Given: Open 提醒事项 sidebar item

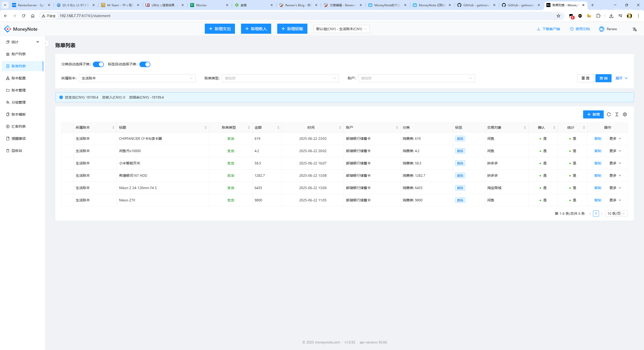Looking at the screenshot, I should tap(23, 139).
